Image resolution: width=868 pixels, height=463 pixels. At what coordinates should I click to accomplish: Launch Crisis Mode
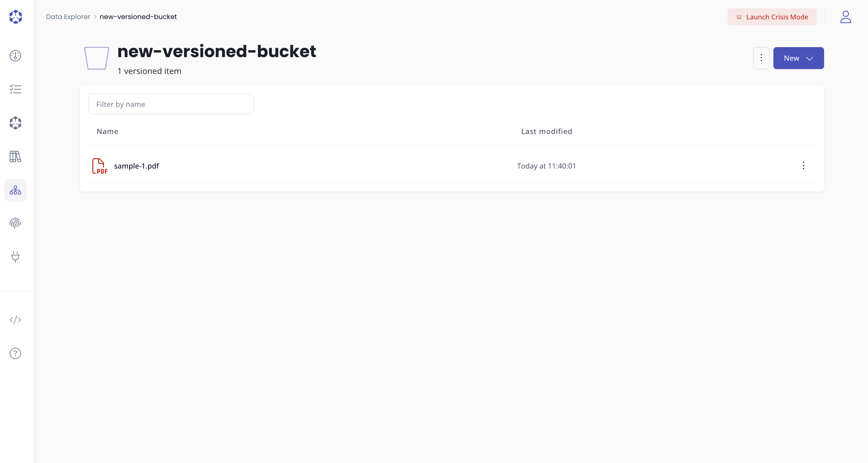point(772,17)
